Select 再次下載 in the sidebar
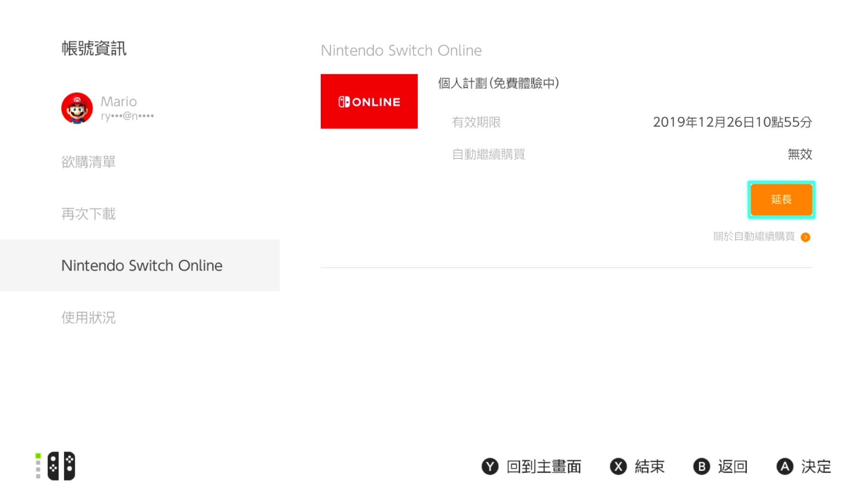The image size is (868, 483). tap(89, 214)
